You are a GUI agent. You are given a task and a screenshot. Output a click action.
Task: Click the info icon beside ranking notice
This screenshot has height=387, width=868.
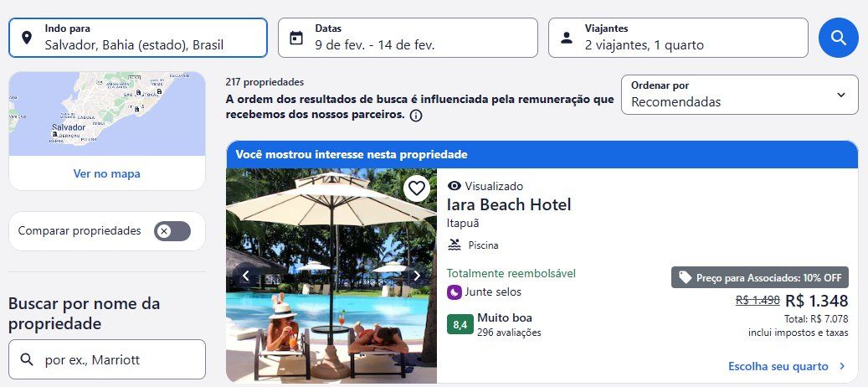(416, 116)
